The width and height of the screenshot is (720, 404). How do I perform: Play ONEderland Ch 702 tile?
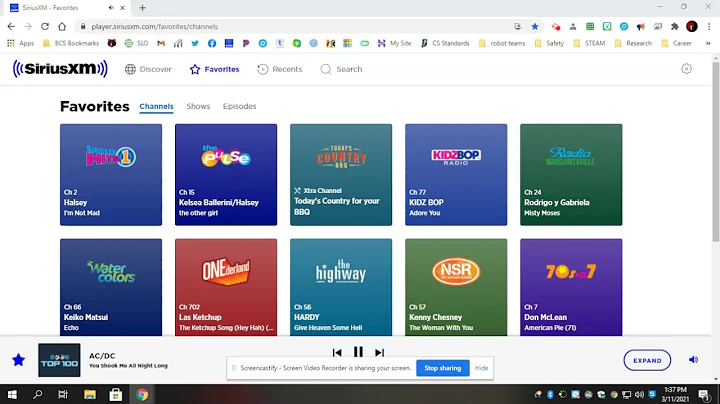click(x=225, y=287)
